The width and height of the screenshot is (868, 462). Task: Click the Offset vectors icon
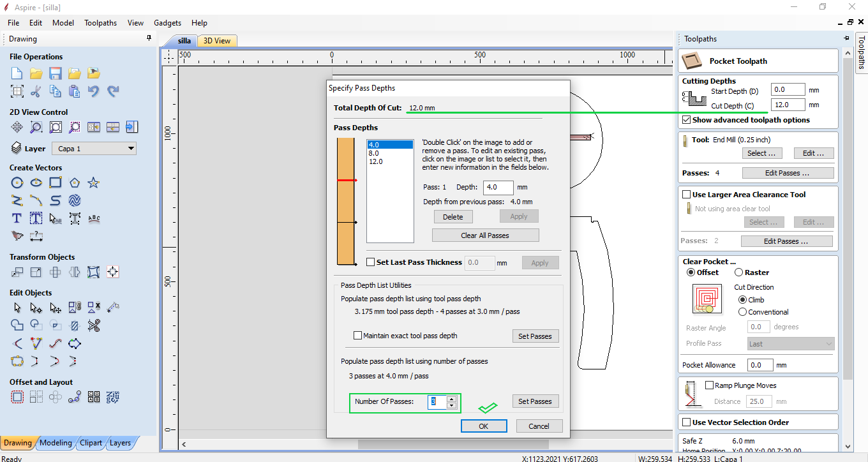point(17,397)
